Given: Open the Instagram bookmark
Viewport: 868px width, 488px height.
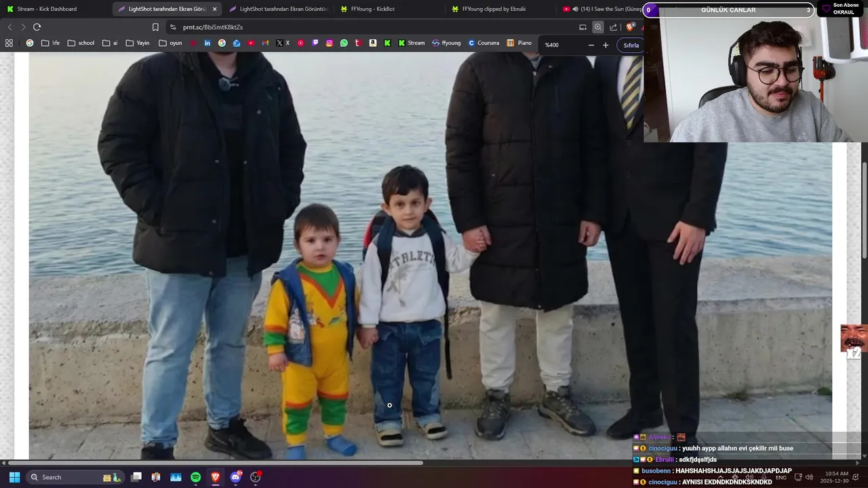Looking at the screenshot, I should coord(330,43).
